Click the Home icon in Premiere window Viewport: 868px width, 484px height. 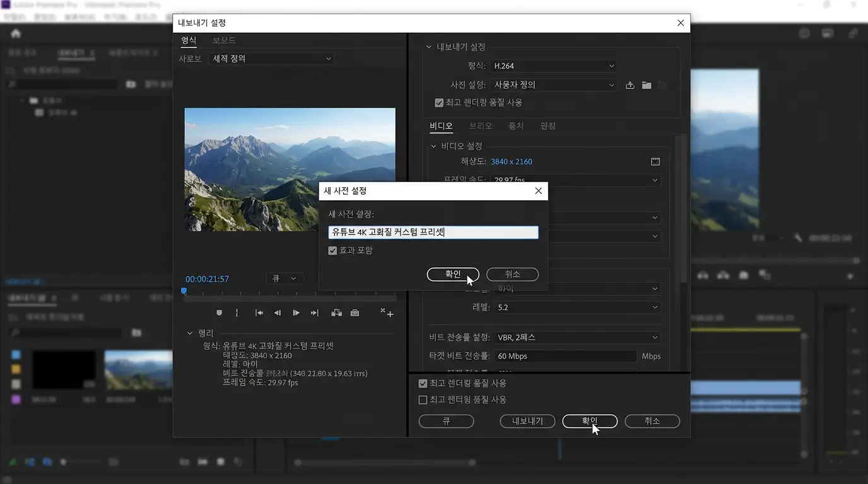(16, 33)
